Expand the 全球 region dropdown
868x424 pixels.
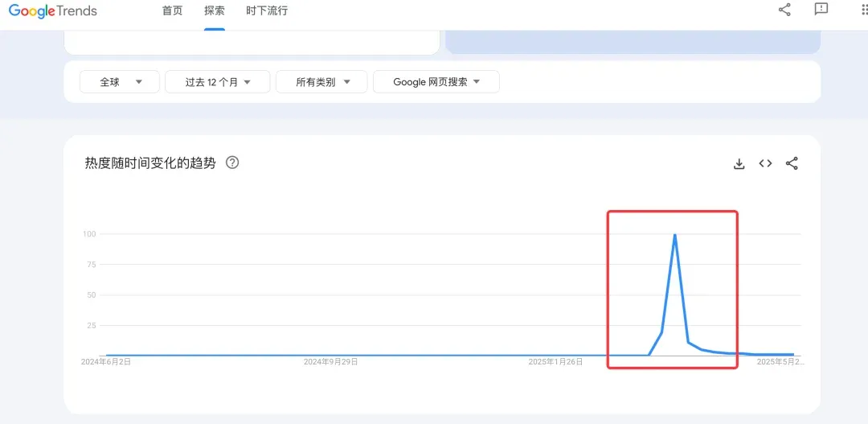[x=121, y=82]
